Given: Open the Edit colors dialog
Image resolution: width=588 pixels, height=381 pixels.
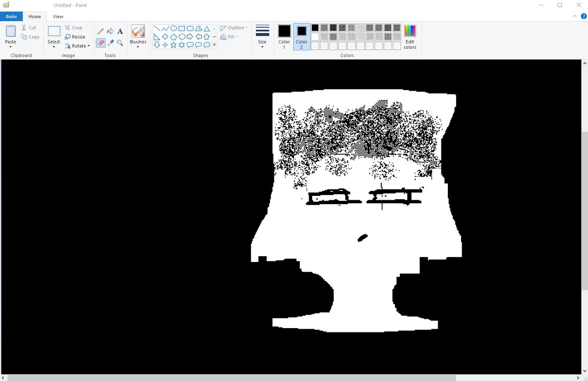Looking at the screenshot, I should pyautogui.click(x=410, y=37).
